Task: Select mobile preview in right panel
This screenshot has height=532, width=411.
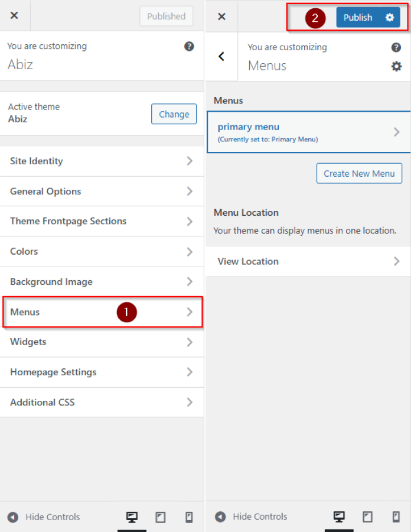Action: pyautogui.click(x=396, y=517)
